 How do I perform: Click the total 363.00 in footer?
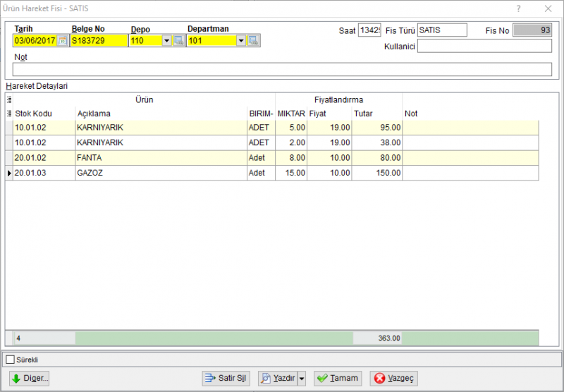click(377, 338)
